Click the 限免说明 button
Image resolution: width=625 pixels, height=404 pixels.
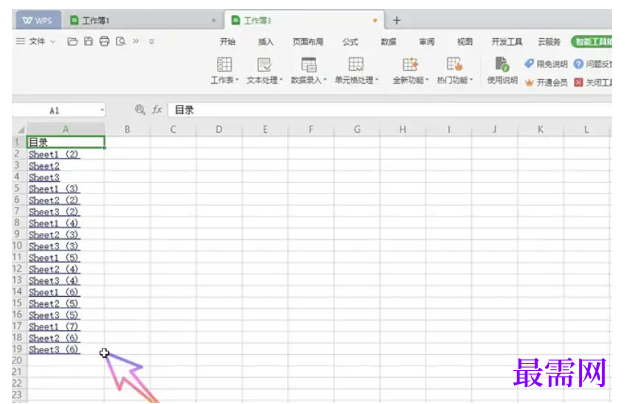tap(546, 64)
